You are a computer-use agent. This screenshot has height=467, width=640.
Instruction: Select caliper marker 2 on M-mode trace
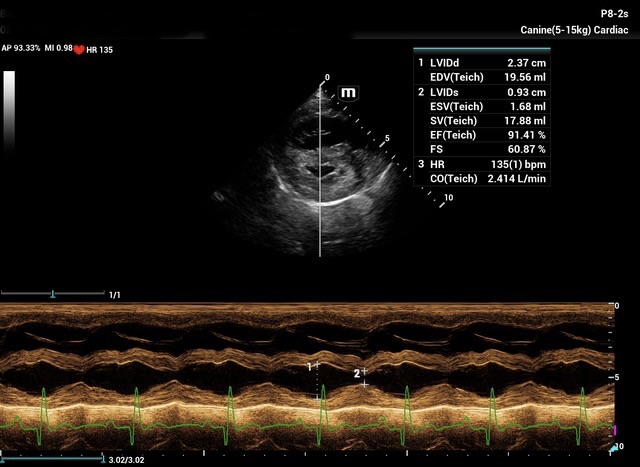coord(365,371)
